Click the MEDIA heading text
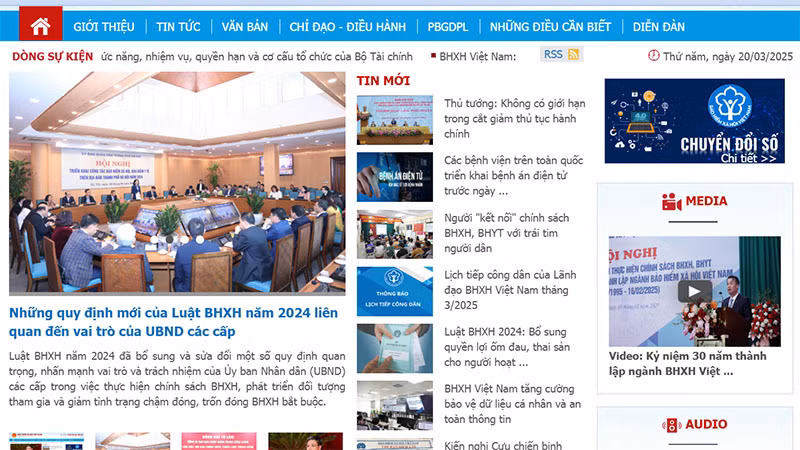This screenshot has height=450, width=800. (706, 201)
